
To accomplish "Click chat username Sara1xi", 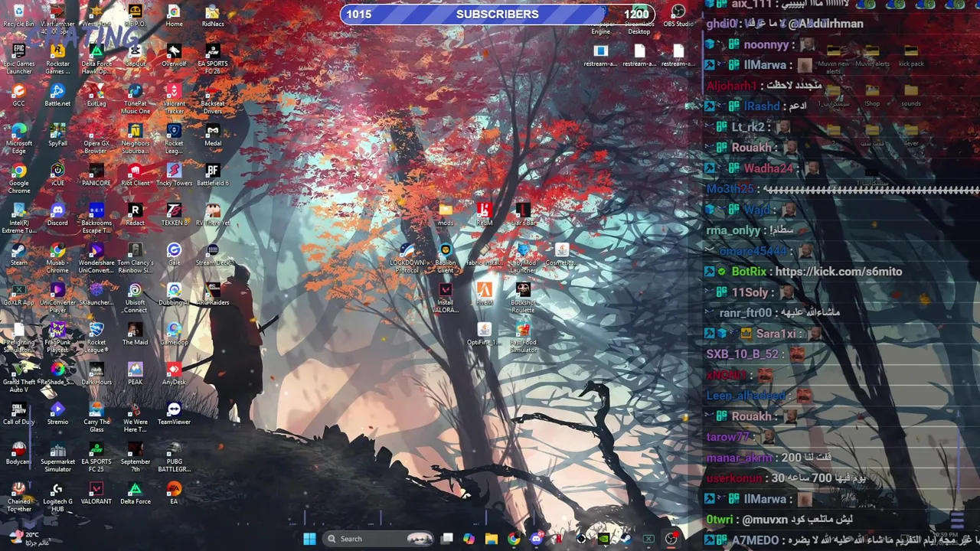I will (776, 334).
